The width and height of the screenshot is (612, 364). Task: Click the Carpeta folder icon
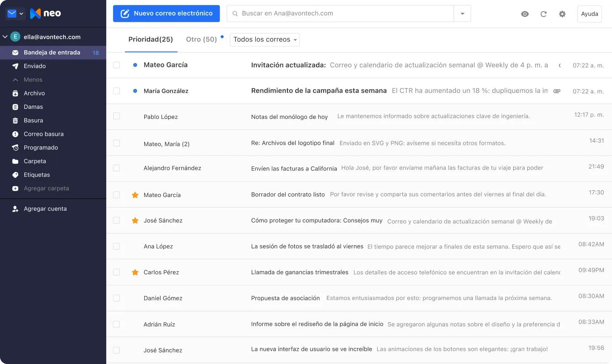click(15, 161)
